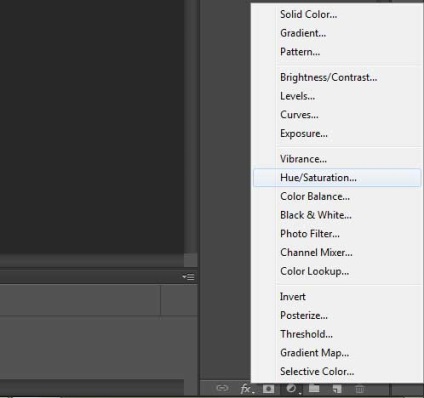
Task: Open the timeline panel flyout menu
Action: point(188,277)
